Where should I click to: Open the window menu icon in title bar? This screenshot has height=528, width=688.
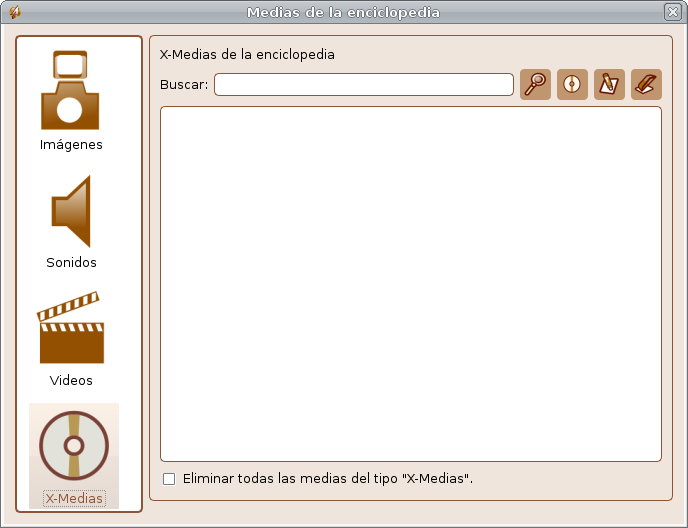coord(14,13)
